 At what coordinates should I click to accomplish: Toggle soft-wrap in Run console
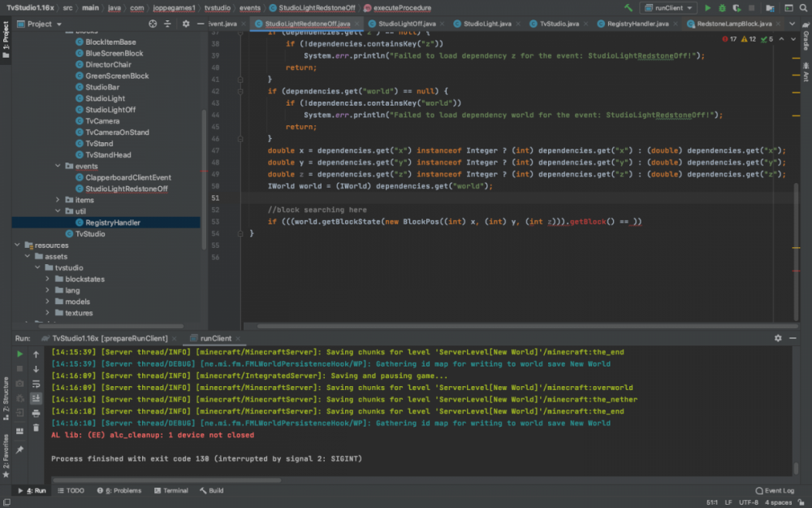click(x=36, y=384)
